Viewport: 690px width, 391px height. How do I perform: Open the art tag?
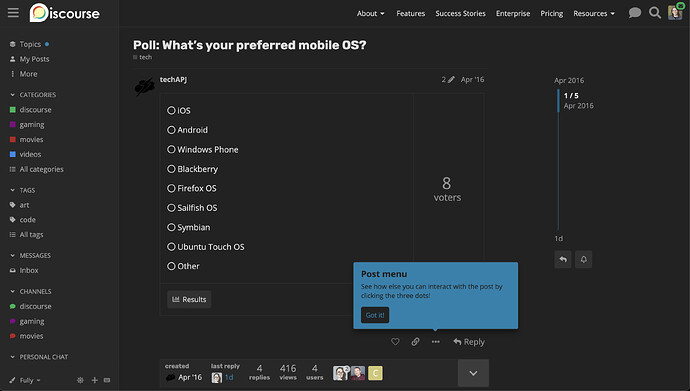coord(19,205)
